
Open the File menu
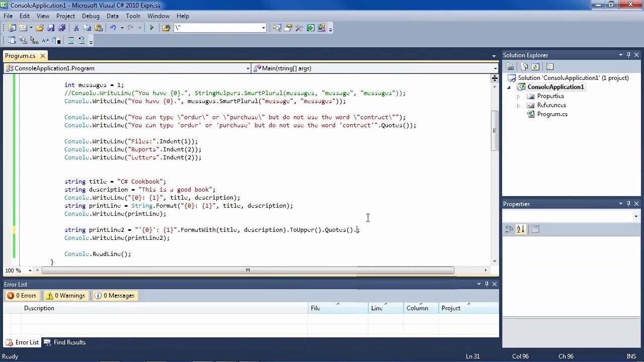point(8,16)
